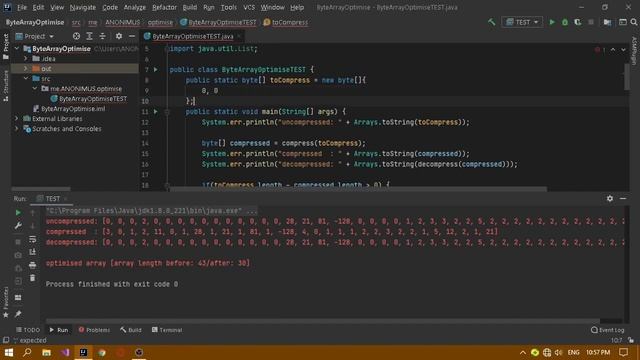
Task: Jump to next highlighted error arrow
Action: click(x=623, y=49)
